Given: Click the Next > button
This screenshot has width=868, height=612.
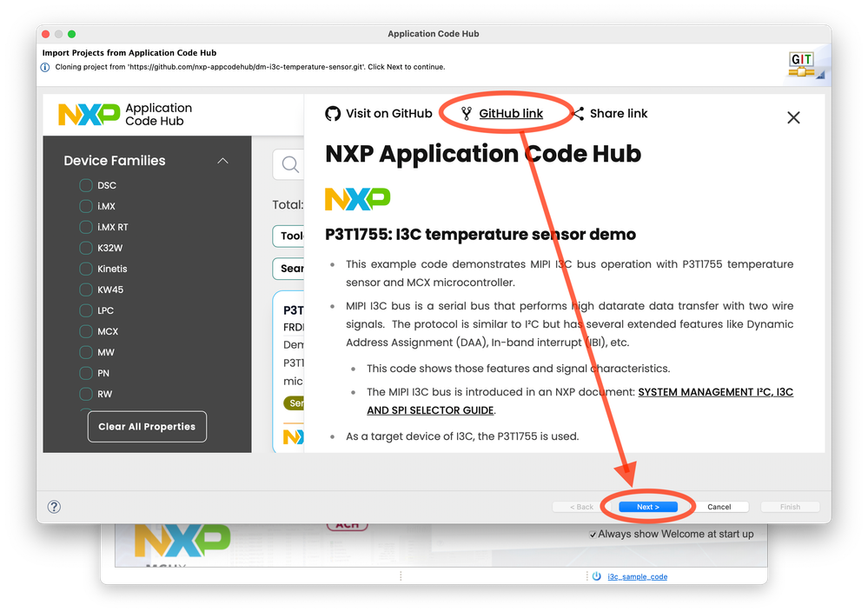Looking at the screenshot, I should tap(647, 507).
